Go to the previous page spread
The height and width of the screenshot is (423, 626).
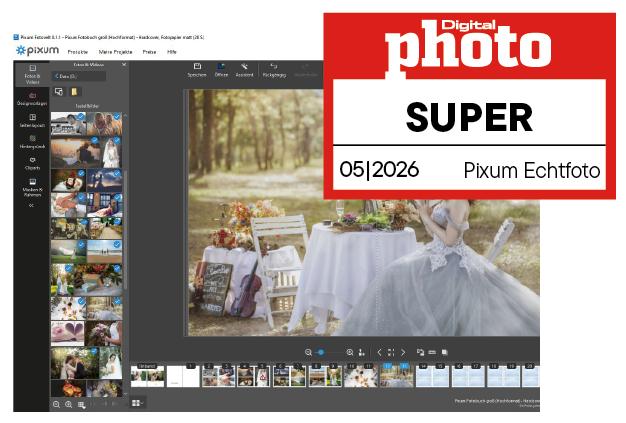(379, 352)
